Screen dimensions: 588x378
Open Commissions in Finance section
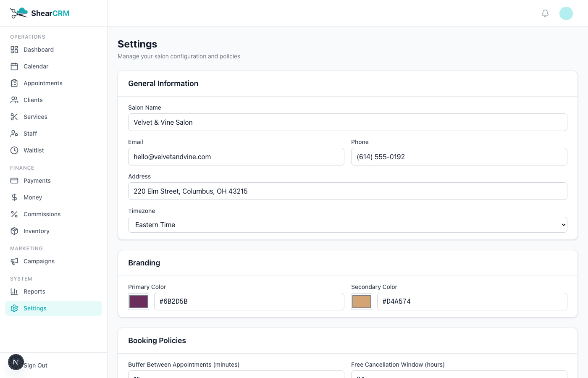(x=53, y=214)
